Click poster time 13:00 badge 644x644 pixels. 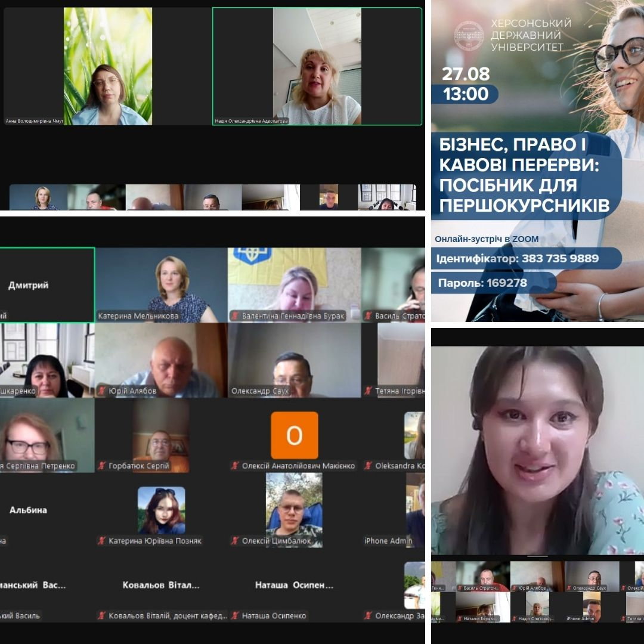click(465, 94)
